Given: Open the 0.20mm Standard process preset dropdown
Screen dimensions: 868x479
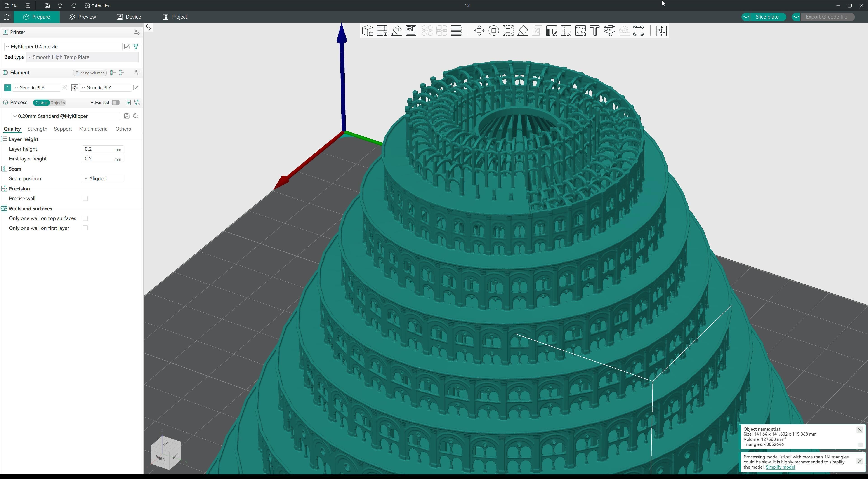Looking at the screenshot, I should pyautogui.click(x=66, y=116).
